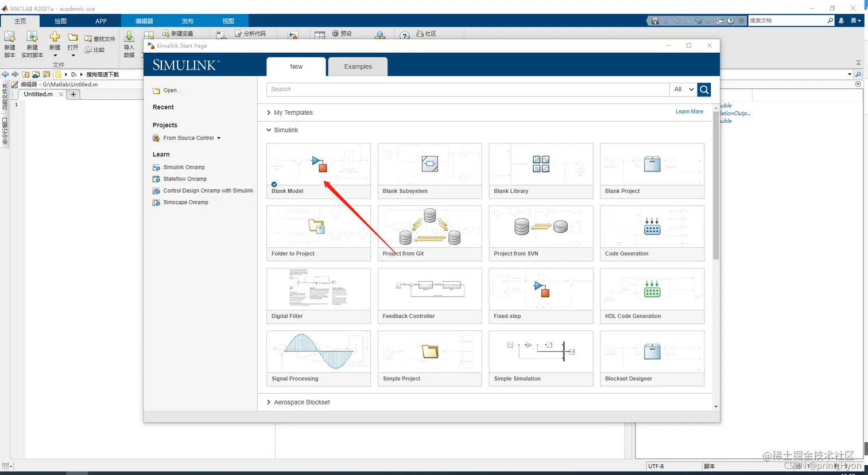The width and height of the screenshot is (868, 475).
Task: Open the All filter dropdown beside search
Action: [684, 89]
